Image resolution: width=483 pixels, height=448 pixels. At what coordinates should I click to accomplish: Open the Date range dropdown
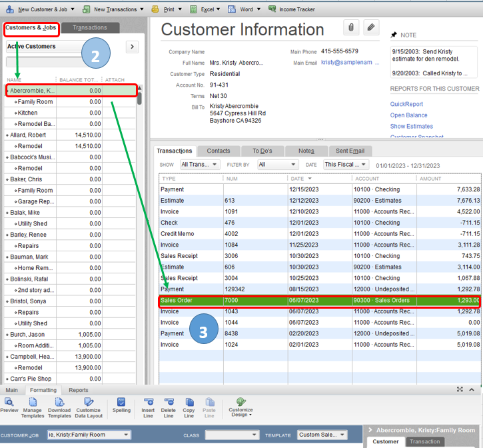(345, 165)
